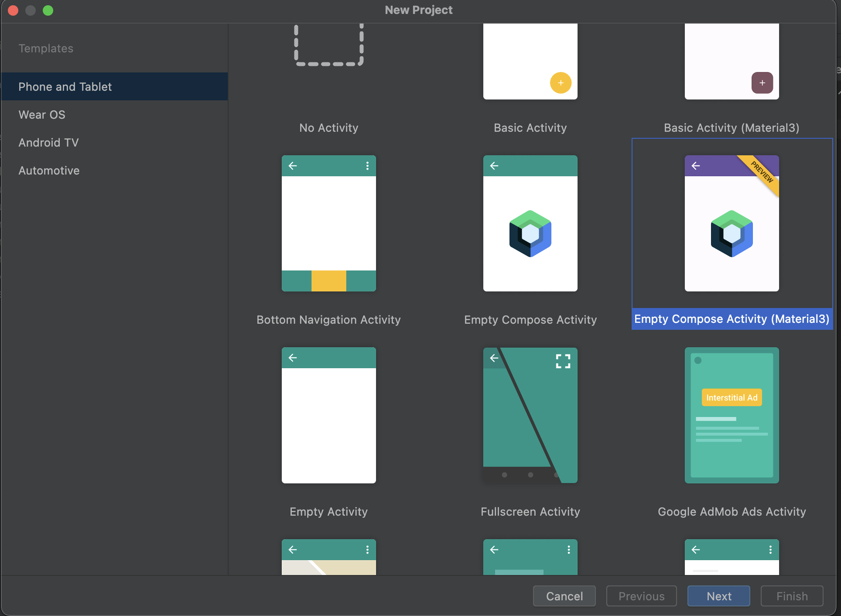This screenshot has height=616, width=841.
Task: Click the Next button
Action: tap(718, 596)
